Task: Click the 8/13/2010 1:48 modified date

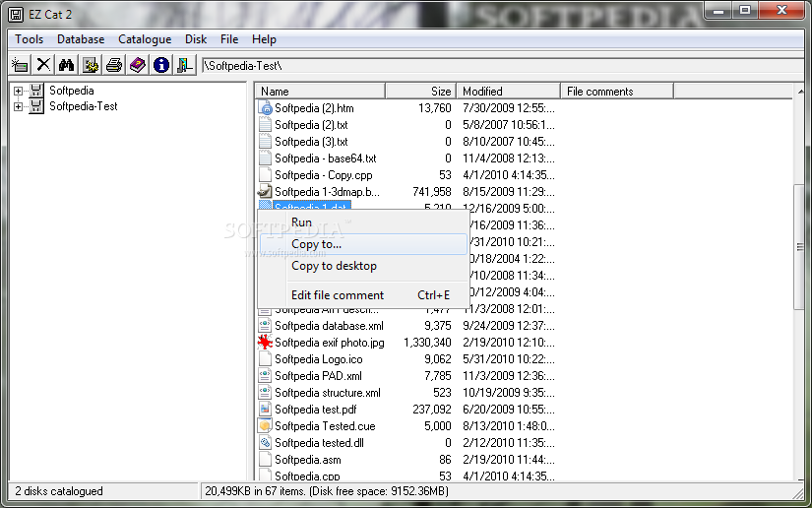Action: 509,425
